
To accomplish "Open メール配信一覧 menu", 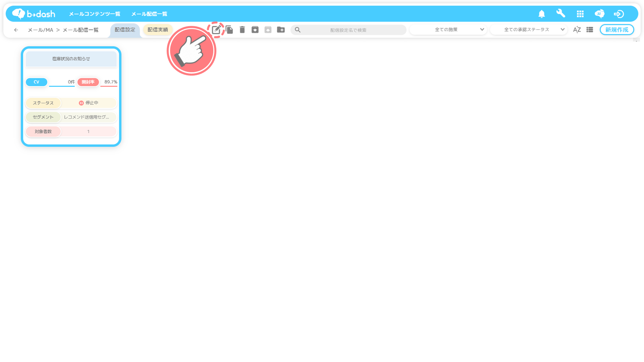I will coord(149,14).
